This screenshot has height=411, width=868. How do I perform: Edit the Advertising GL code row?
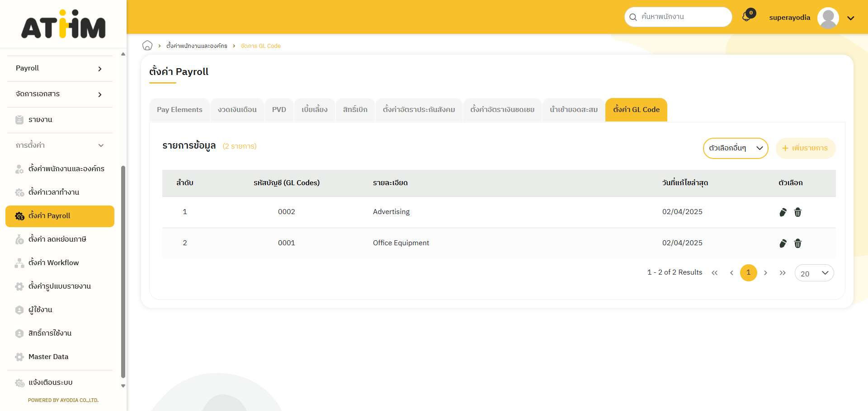point(783,212)
